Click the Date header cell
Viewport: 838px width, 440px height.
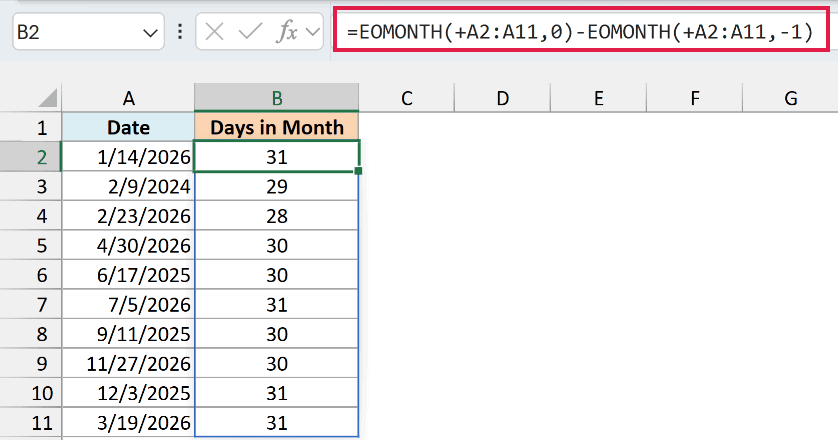[128, 127]
